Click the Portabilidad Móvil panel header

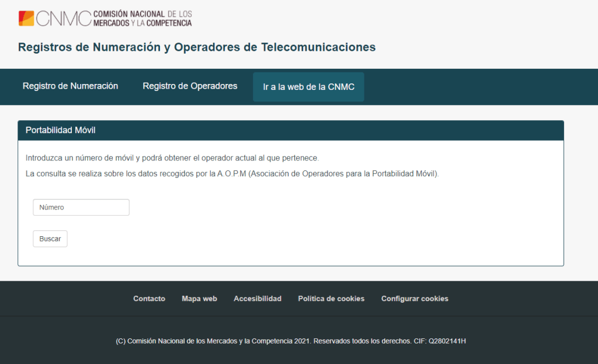[x=62, y=129]
